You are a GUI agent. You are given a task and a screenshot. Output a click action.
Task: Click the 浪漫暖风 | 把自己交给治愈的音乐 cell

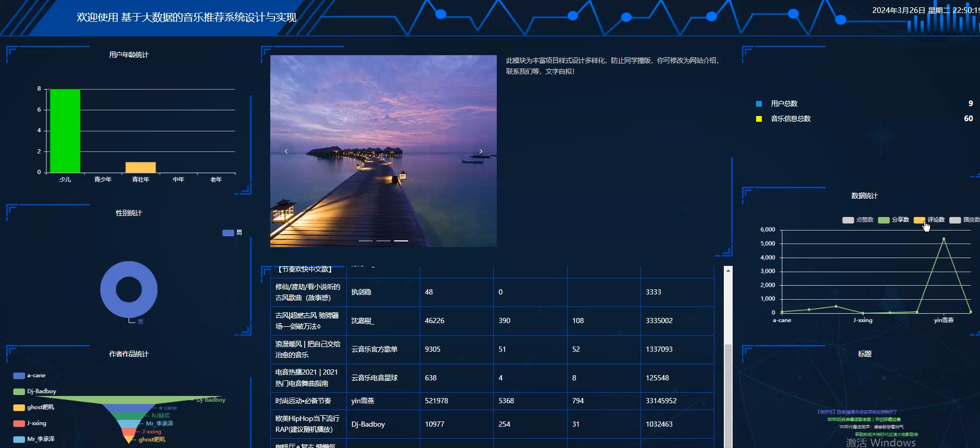pyautogui.click(x=308, y=350)
